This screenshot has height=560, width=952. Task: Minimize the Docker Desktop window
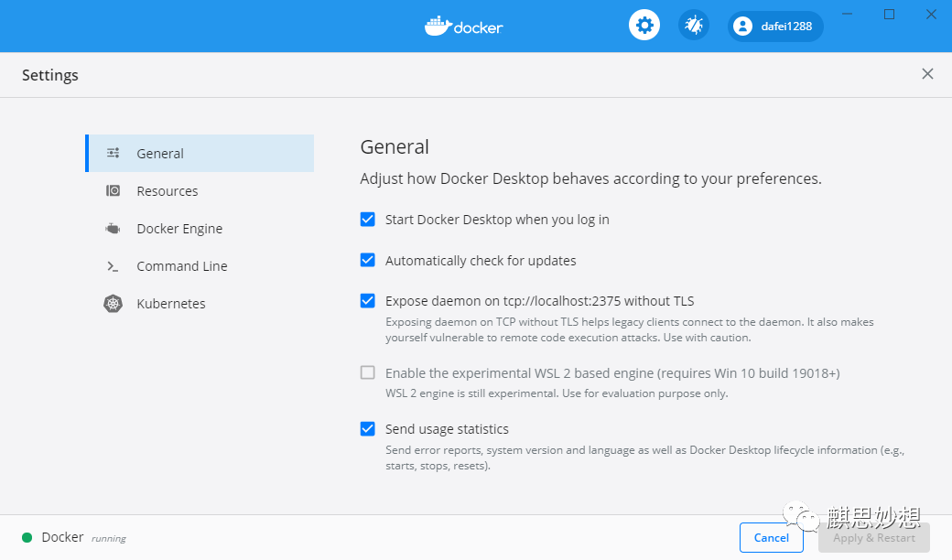click(x=847, y=14)
